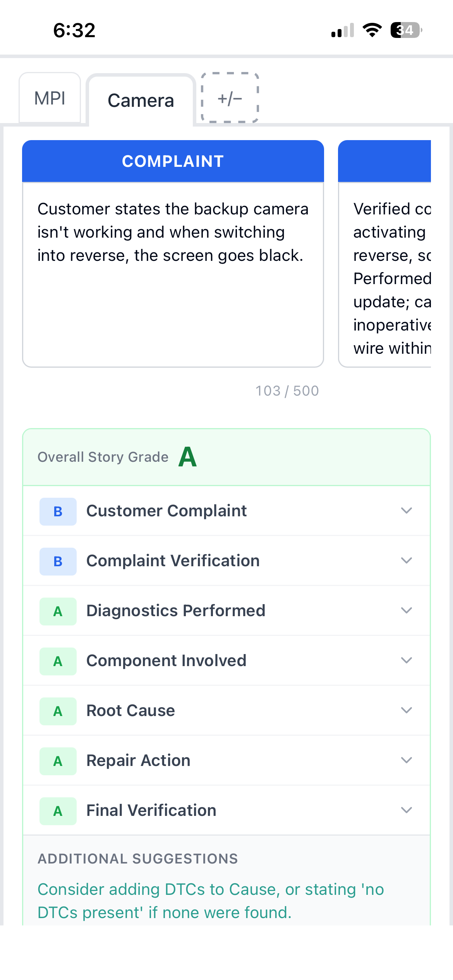Click the A badge next to Repair Action
Screen dimensions: 453x980
tap(57, 761)
